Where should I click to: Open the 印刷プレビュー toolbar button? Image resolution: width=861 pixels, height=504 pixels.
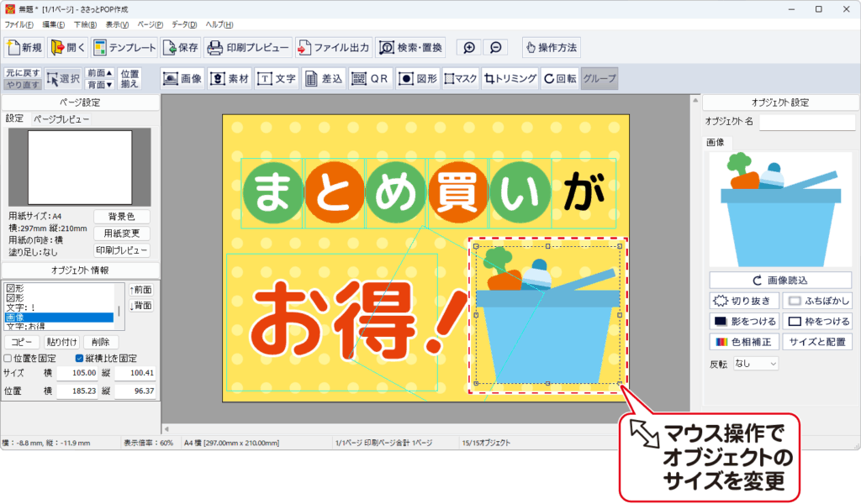249,48
